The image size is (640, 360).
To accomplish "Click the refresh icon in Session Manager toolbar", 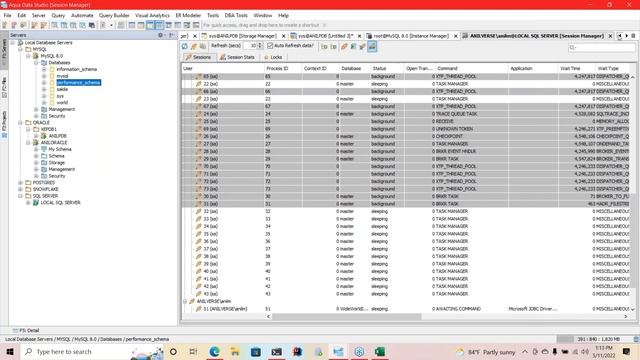I will point(185,46).
